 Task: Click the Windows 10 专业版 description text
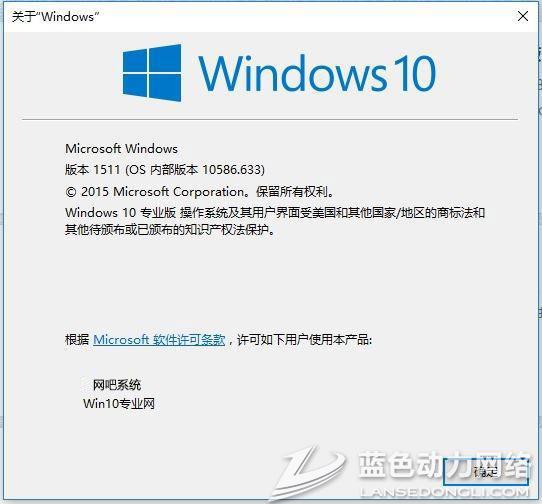[x=120, y=212]
